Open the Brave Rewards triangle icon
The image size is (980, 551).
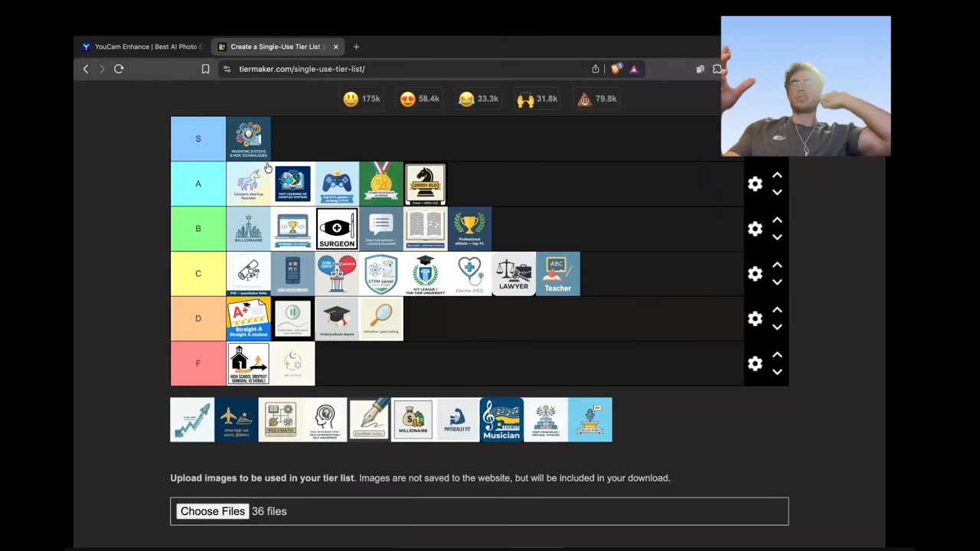[634, 69]
